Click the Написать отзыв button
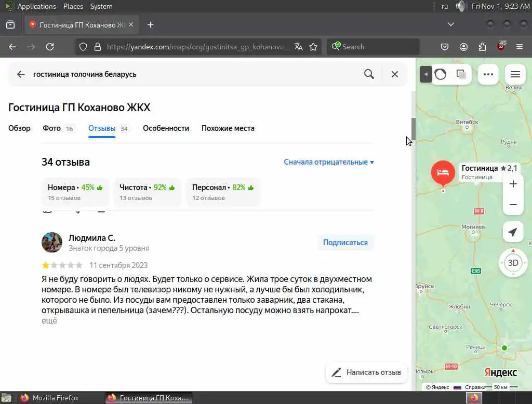 366,372
